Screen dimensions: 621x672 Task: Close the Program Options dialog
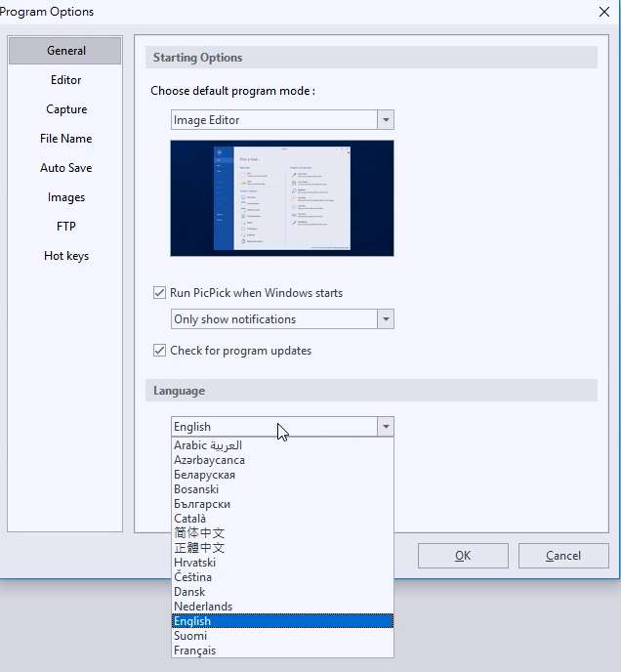[602, 12]
